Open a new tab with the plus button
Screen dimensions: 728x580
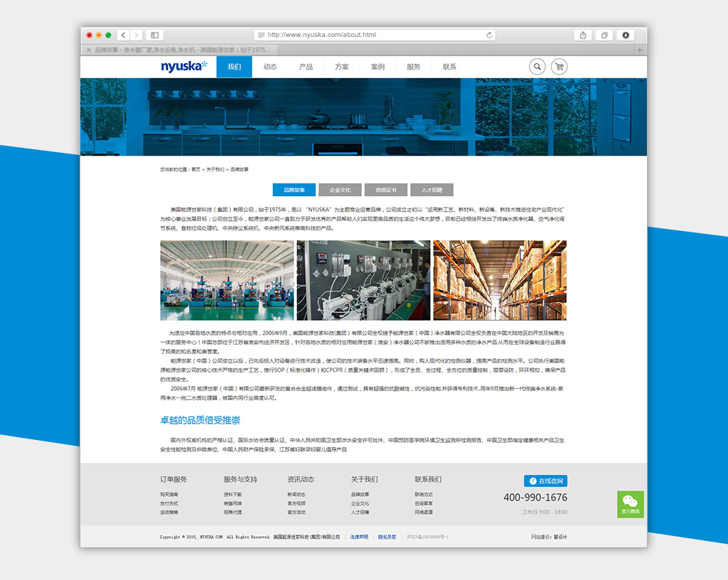click(640, 50)
